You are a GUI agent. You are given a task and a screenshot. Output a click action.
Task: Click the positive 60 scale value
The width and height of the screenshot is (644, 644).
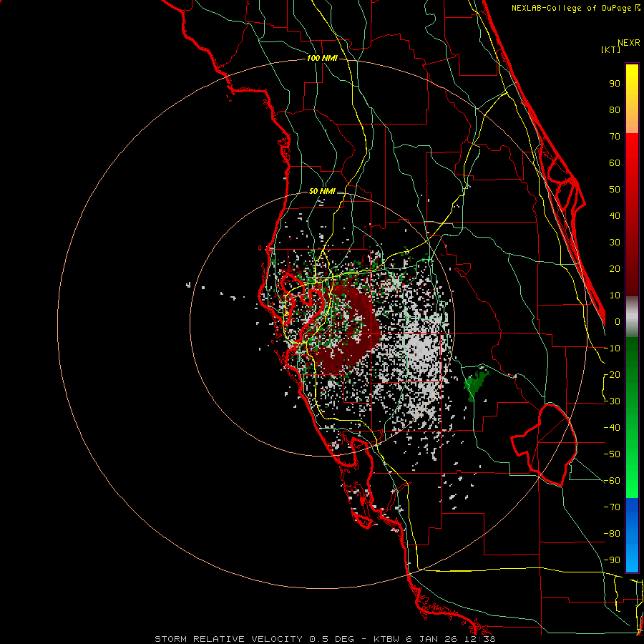615,163
